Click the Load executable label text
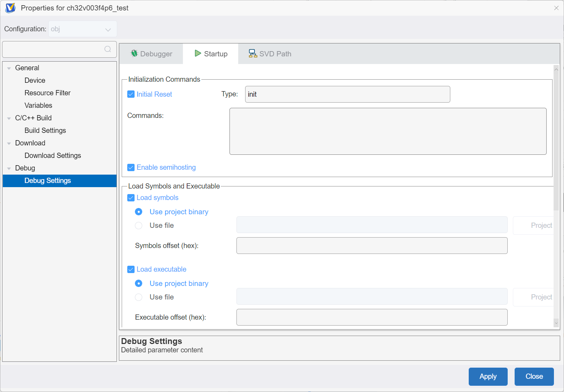564x392 pixels. click(161, 269)
